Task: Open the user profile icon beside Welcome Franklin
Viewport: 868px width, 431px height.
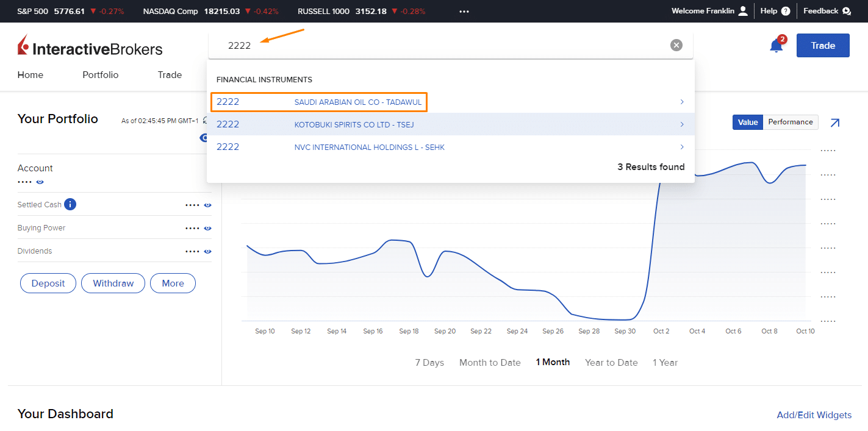Action: pos(743,11)
